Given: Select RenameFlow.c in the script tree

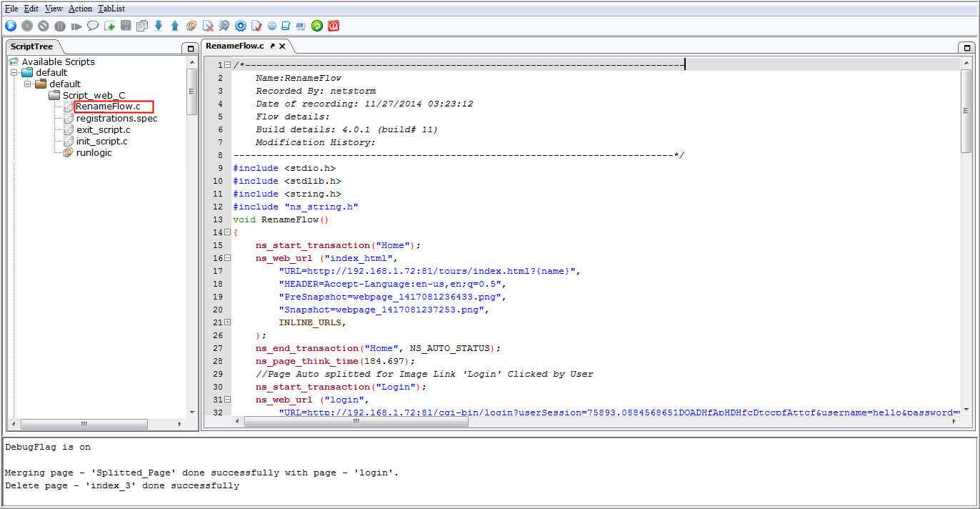Looking at the screenshot, I should 109,107.
